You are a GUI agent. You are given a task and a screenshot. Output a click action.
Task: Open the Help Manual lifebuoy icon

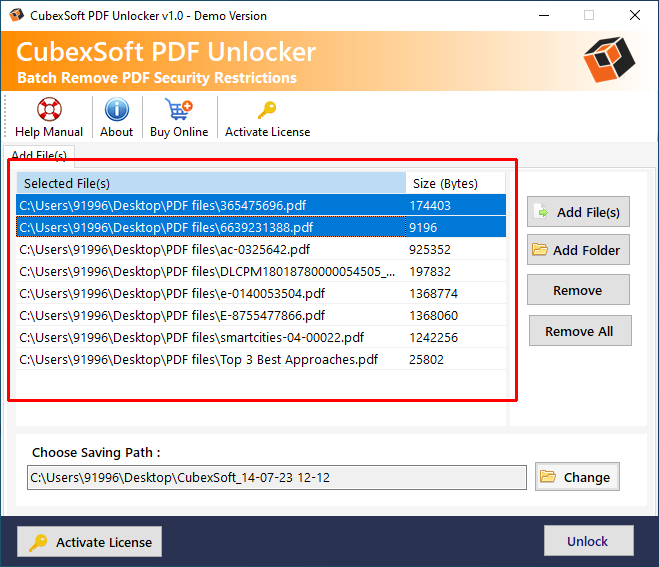[49, 110]
